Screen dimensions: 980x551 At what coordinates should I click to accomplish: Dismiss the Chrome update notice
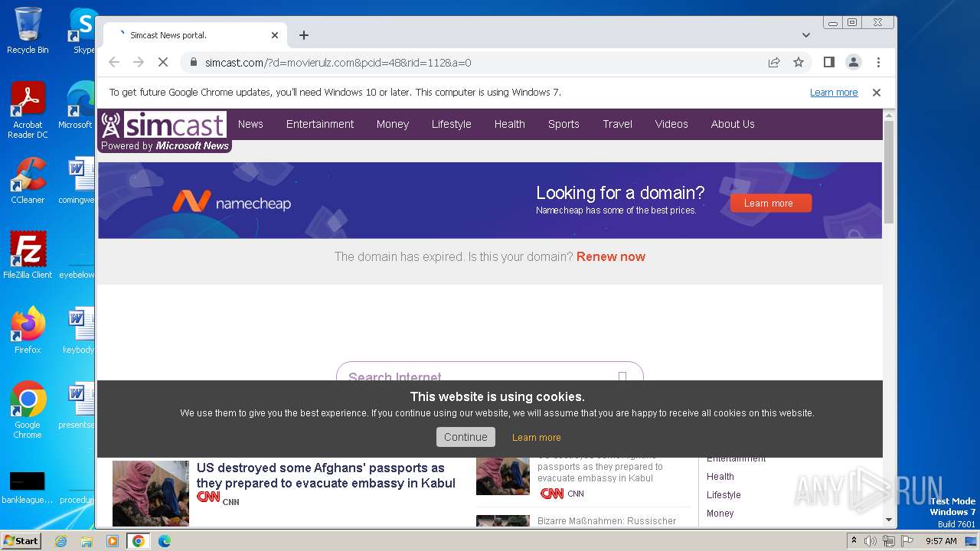[877, 93]
